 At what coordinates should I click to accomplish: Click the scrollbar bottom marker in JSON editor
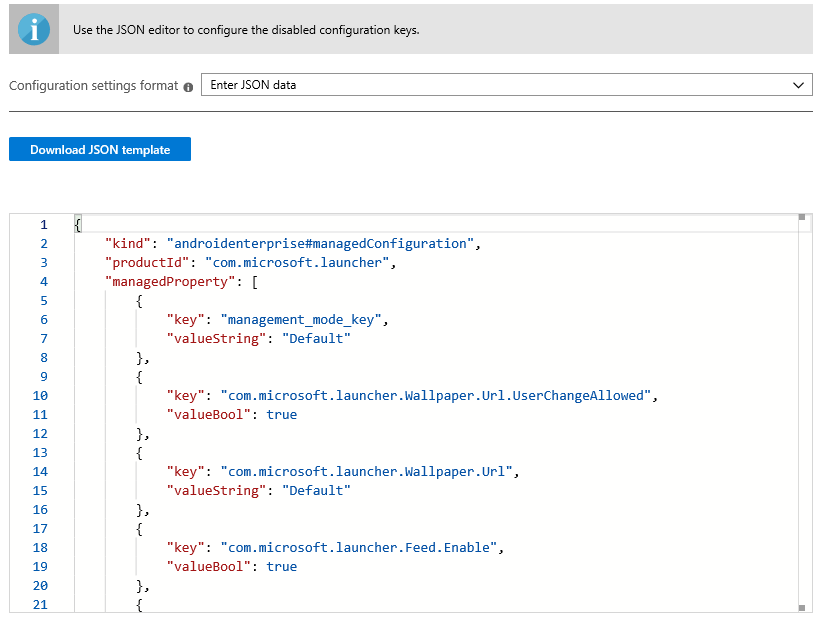801,607
